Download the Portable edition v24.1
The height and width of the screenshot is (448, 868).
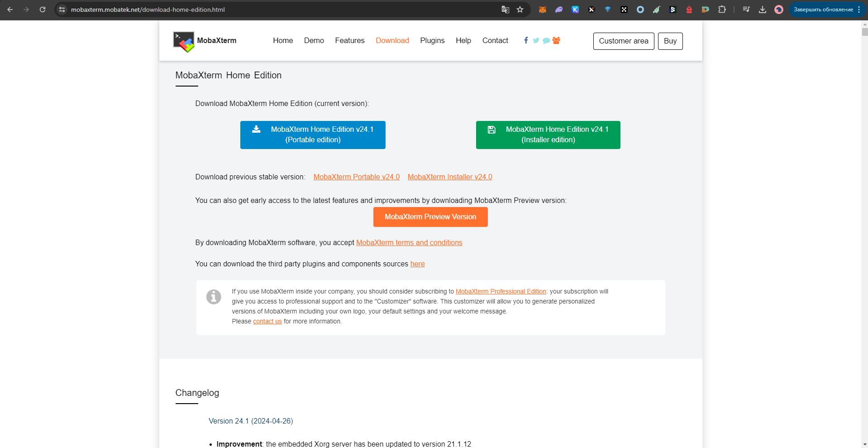point(313,135)
